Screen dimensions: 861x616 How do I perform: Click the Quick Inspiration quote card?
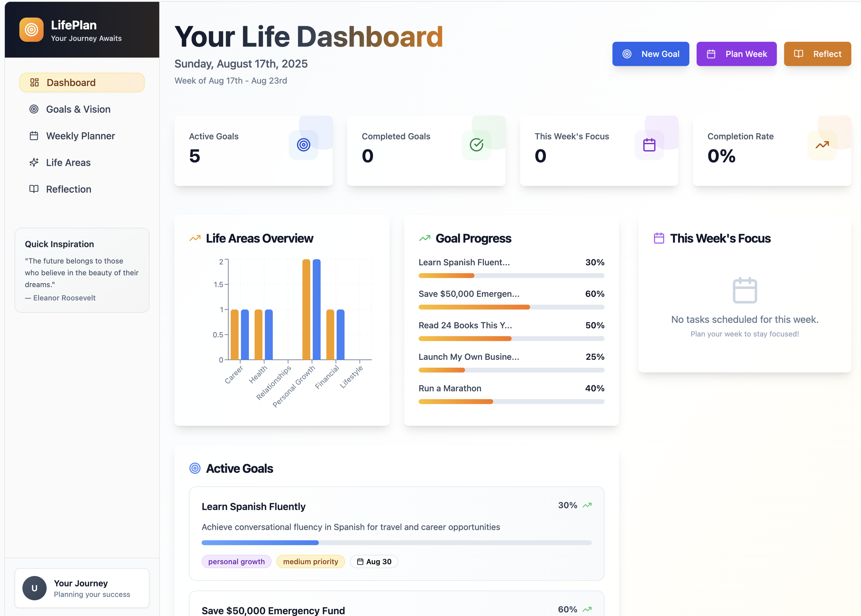click(82, 270)
